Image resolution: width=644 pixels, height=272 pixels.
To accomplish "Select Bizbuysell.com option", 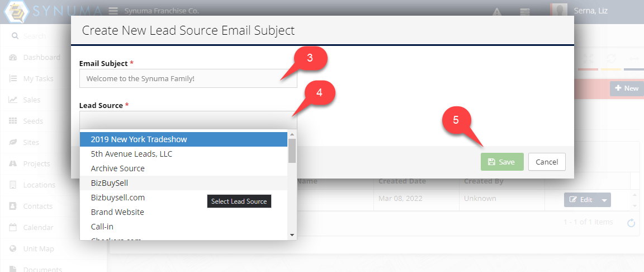I will point(183,198).
